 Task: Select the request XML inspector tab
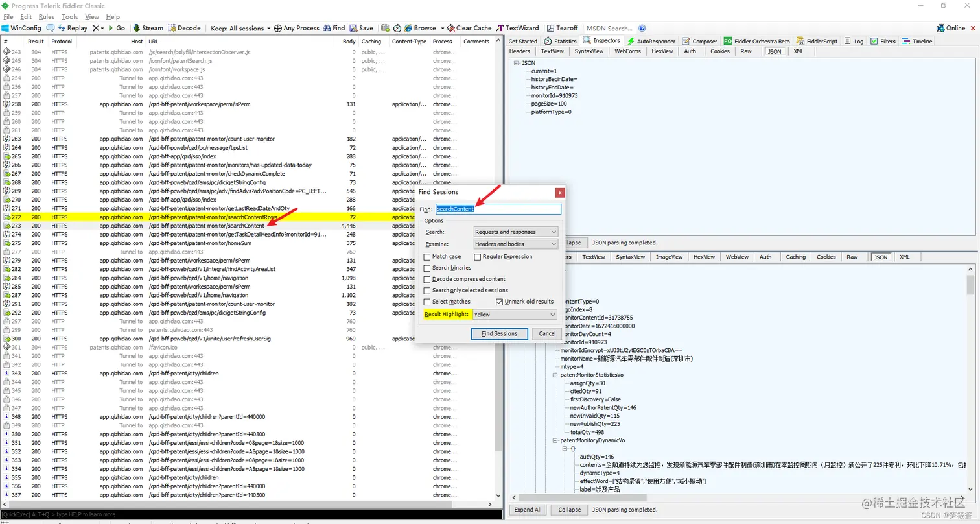pyautogui.click(x=799, y=51)
